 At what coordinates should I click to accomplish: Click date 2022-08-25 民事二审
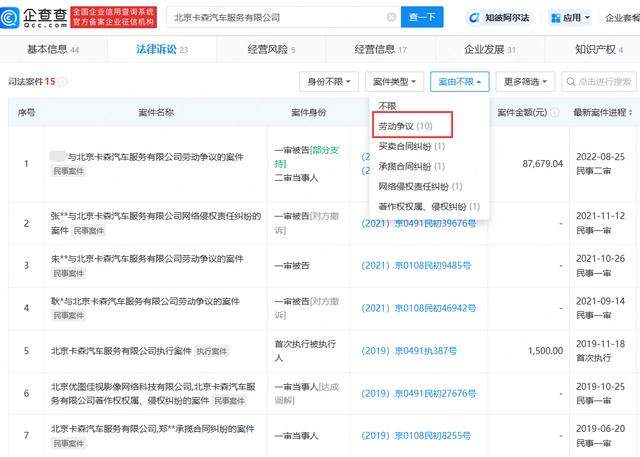click(600, 164)
